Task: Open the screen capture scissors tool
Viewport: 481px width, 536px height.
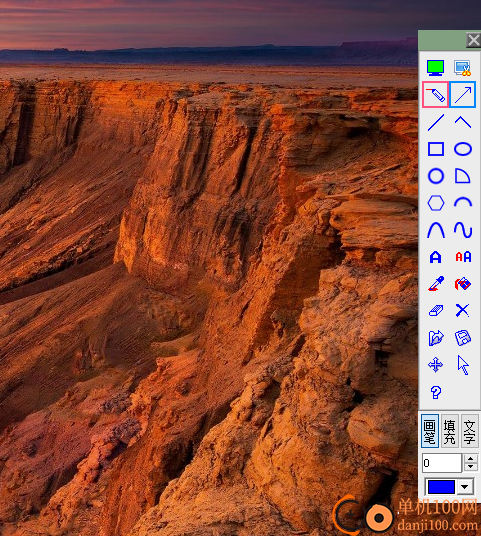Action: 463,68
